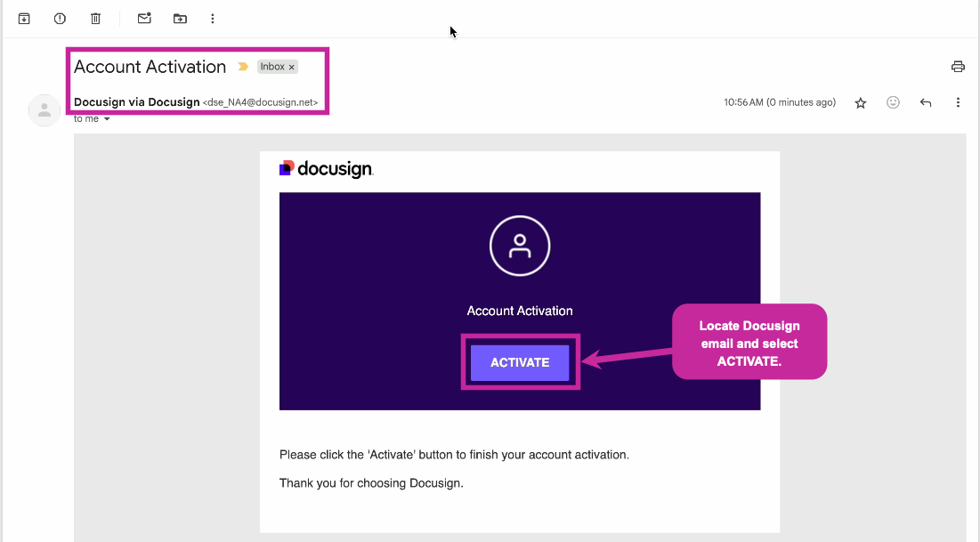The width and height of the screenshot is (980, 542).
Task: Open the toolbar three-dot More menu
Action: 212,18
